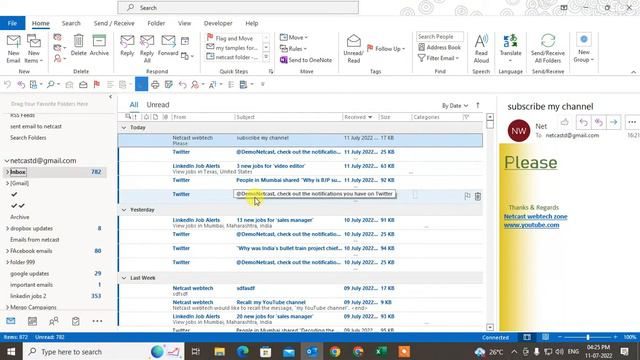Open the File tab

coord(12,23)
